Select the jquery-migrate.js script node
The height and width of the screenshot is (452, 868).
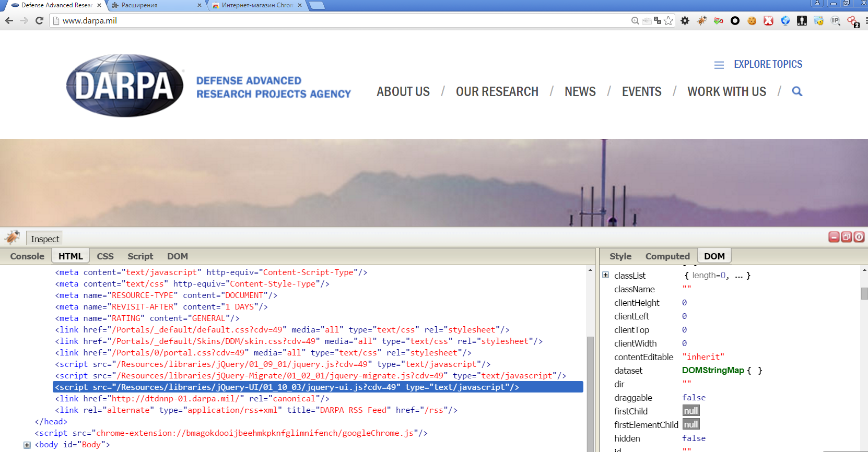(x=310, y=375)
